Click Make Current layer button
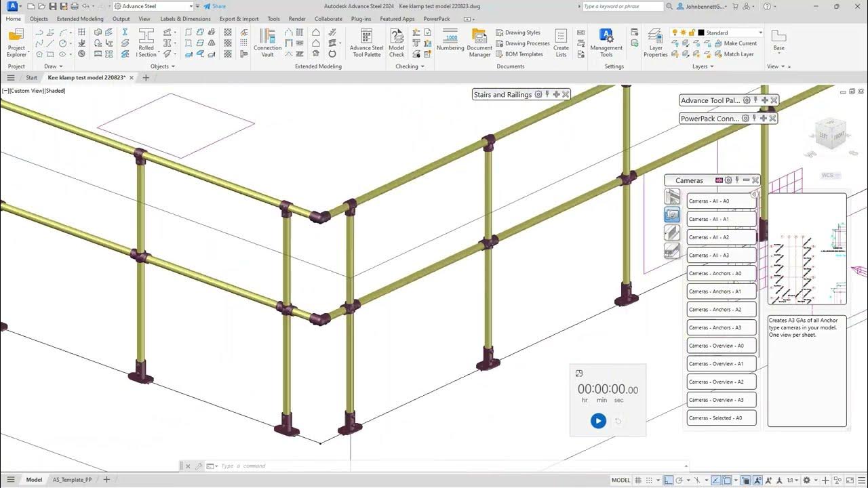 (x=736, y=43)
